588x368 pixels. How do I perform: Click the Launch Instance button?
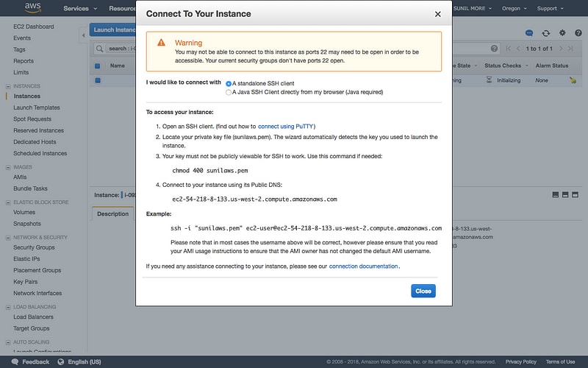(112, 29)
